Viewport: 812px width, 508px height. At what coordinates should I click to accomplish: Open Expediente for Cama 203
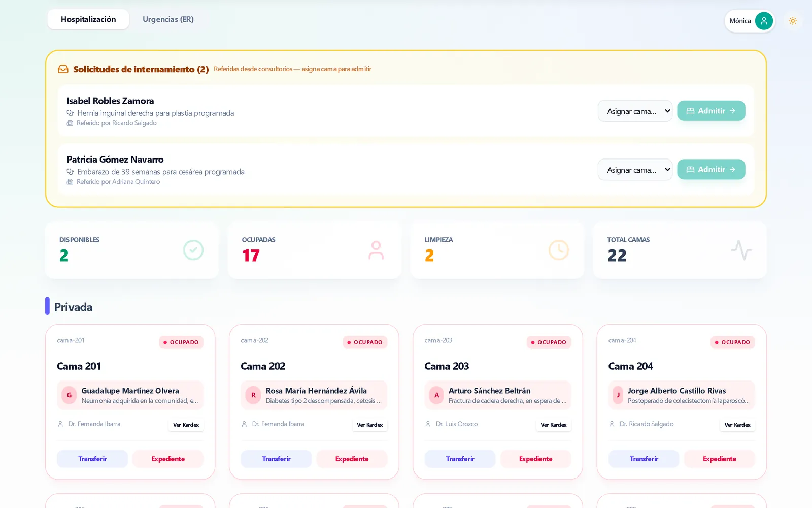535,459
